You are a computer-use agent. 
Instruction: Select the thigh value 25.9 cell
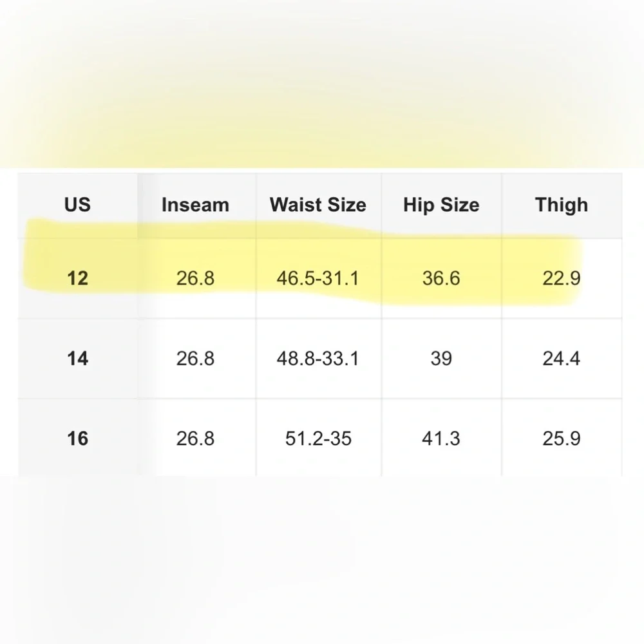click(x=561, y=439)
